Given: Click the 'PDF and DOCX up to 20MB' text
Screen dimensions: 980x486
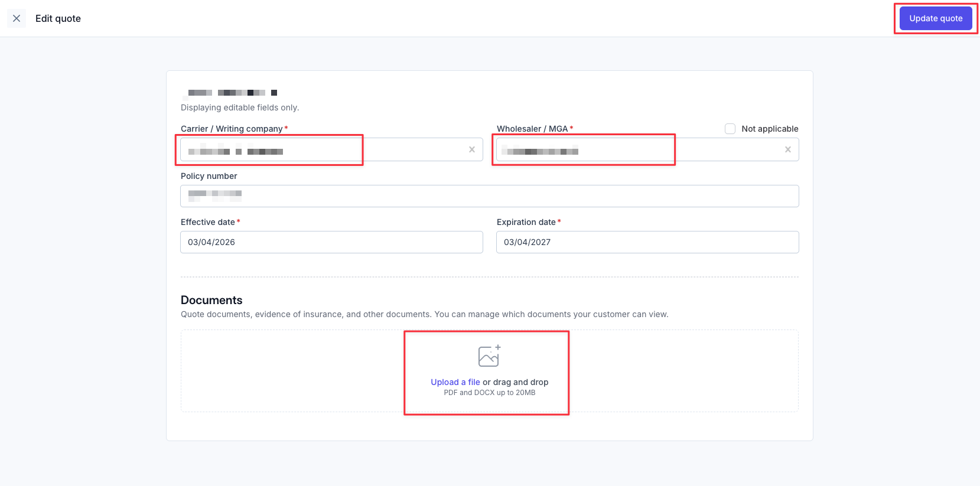Looking at the screenshot, I should click(490, 393).
